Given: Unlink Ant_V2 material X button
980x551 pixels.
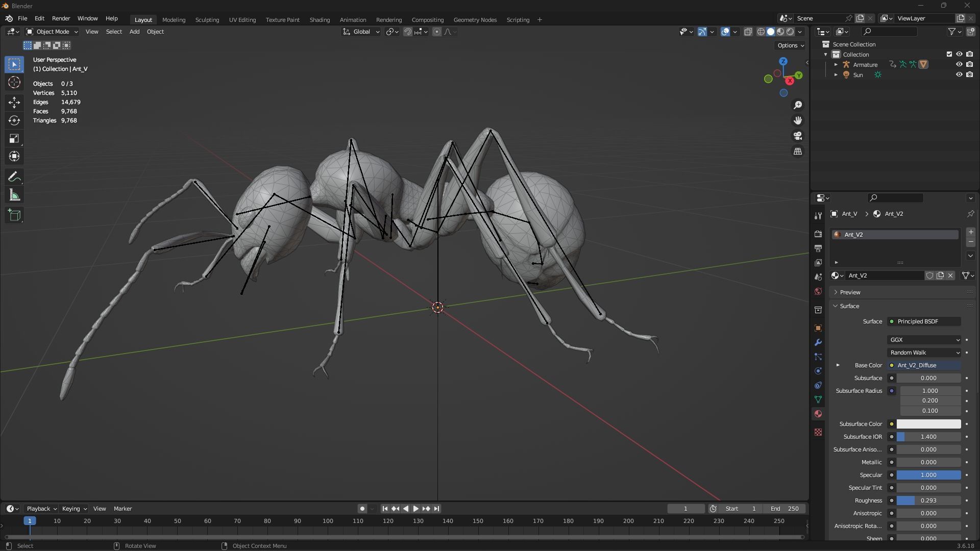Looking at the screenshot, I should tap(950, 275).
